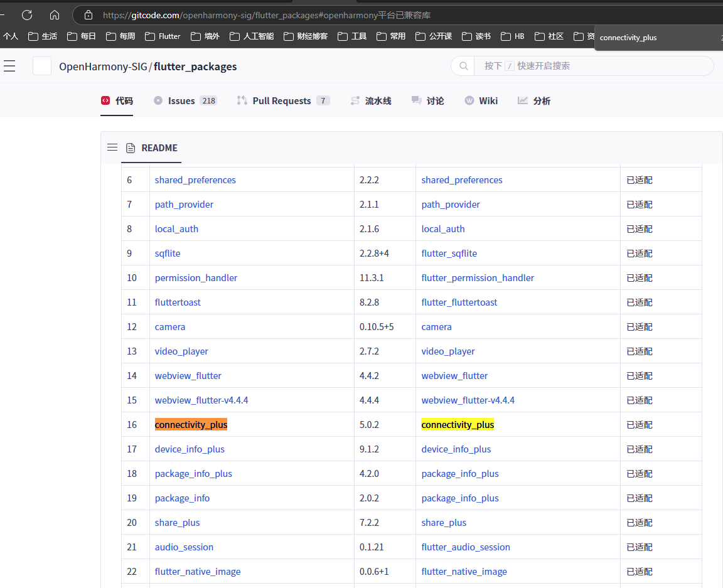Open the sqflite package link
The height and width of the screenshot is (588, 723).
pyautogui.click(x=168, y=253)
